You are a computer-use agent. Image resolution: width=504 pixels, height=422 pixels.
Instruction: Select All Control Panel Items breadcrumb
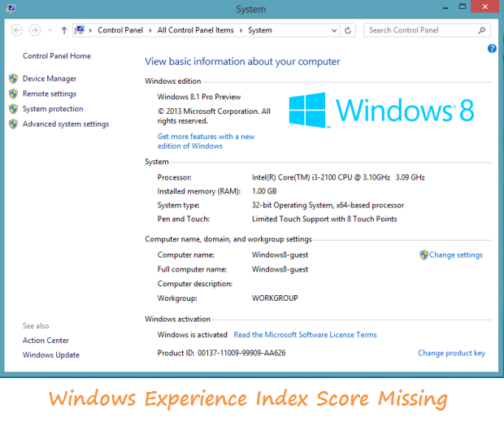pos(195,30)
